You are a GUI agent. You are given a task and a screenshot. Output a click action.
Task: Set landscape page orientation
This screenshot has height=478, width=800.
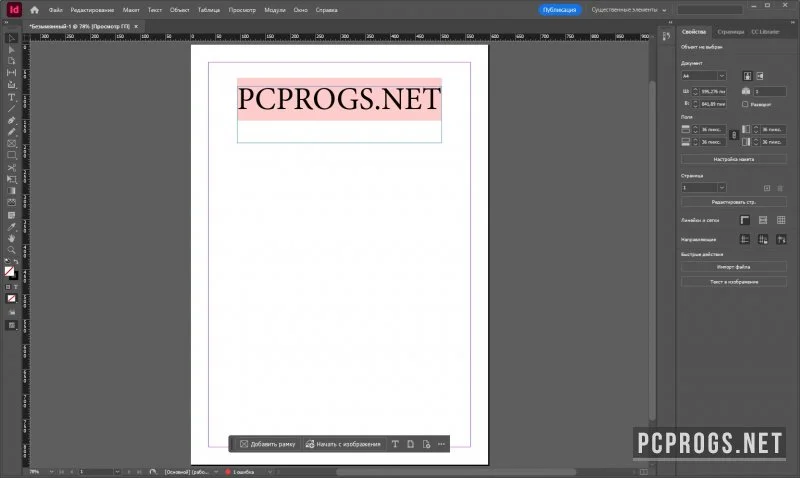tap(760, 76)
